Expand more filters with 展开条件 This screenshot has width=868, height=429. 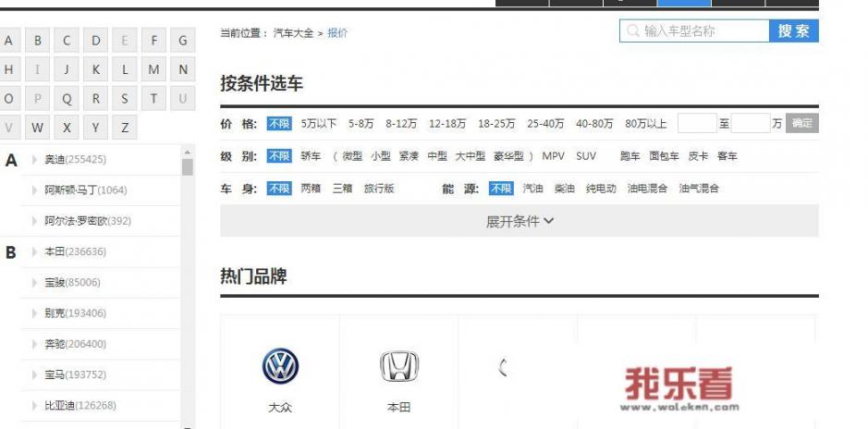[520, 221]
